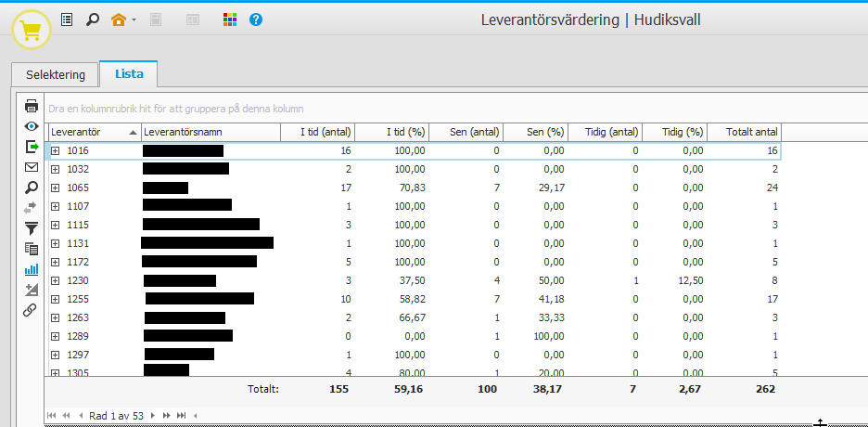Open the search magnifier in top toolbar
The width and height of the screenshot is (868, 427).
coord(92,19)
